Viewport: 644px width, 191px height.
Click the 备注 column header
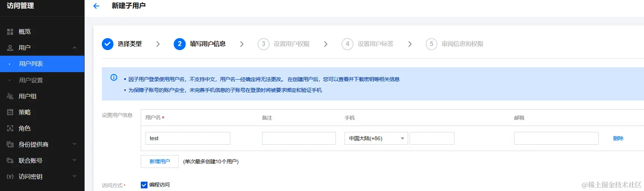(x=267, y=118)
